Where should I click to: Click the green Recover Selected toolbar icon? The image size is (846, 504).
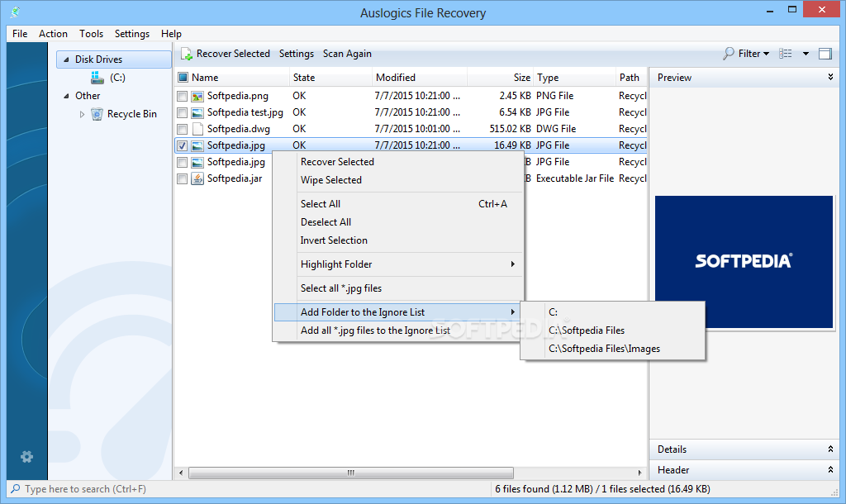click(x=187, y=54)
